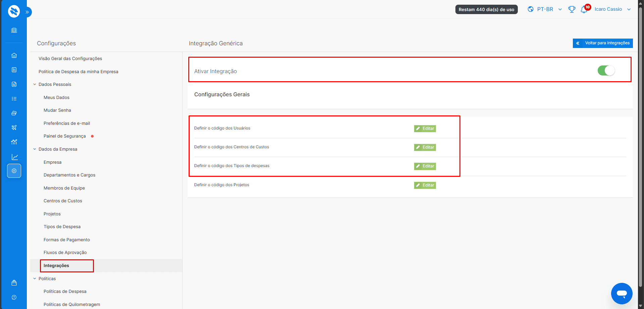Open Membros de Equipe
The width and height of the screenshot is (644, 309).
(x=64, y=188)
